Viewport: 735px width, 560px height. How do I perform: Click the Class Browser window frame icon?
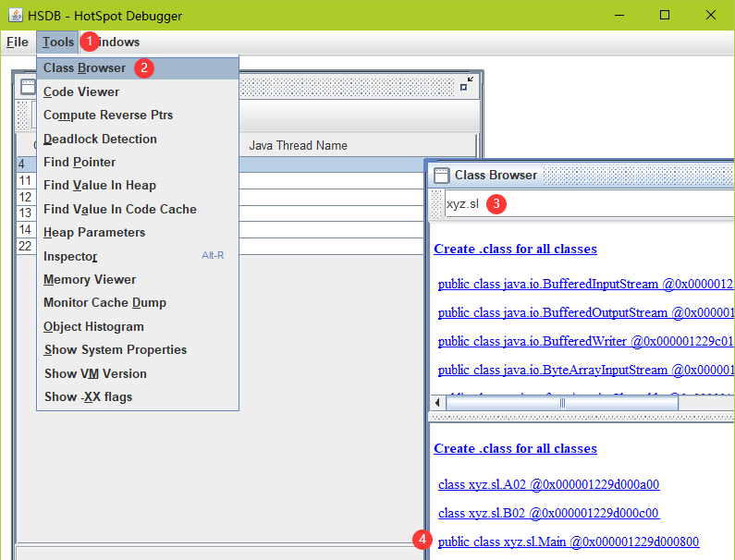click(x=442, y=176)
